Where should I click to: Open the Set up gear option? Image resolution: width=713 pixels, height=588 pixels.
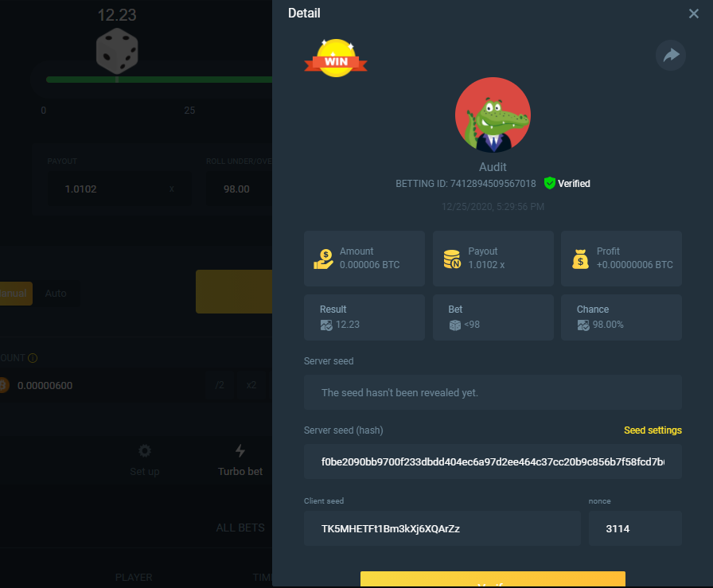coord(144,461)
